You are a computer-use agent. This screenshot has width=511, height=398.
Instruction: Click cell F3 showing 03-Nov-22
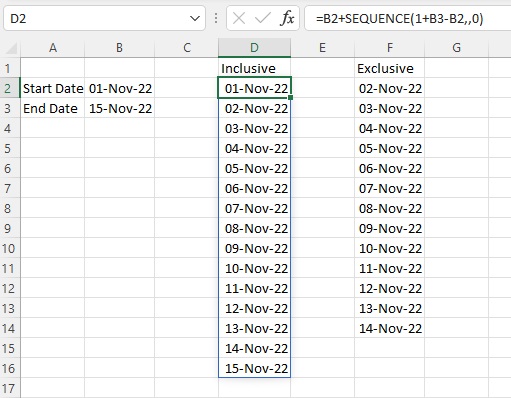click(390, 108)
